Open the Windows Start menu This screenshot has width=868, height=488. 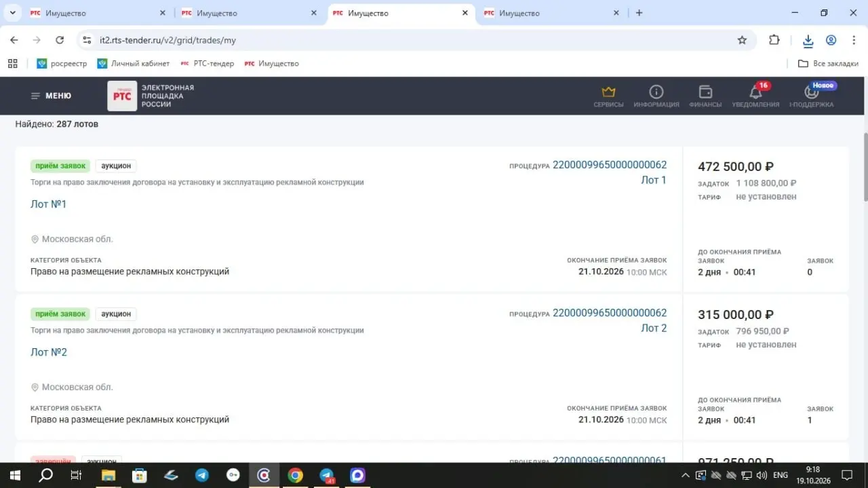click(14, 475)
